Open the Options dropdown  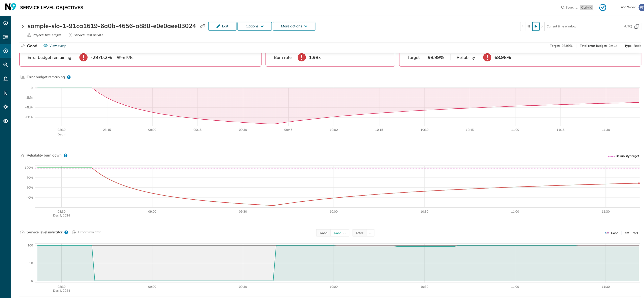click(x=254, y=26)
